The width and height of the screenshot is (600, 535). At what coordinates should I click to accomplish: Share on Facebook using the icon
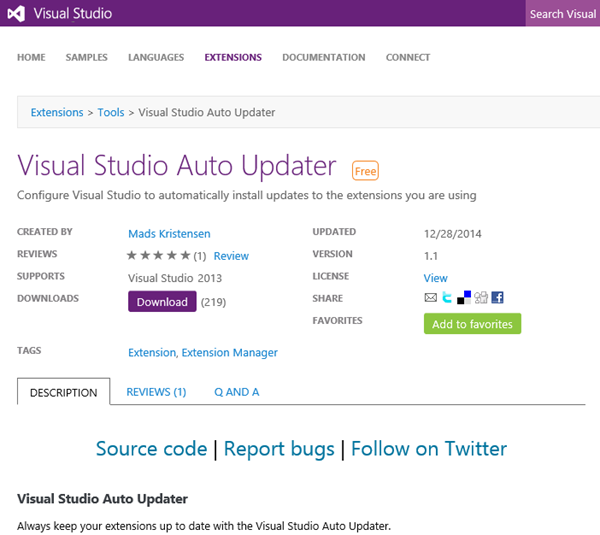pos(497,298)
